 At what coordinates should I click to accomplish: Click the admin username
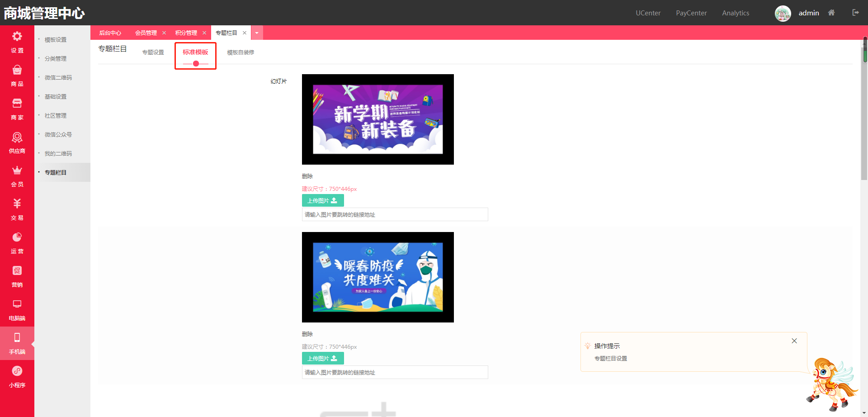click(809, 13)
